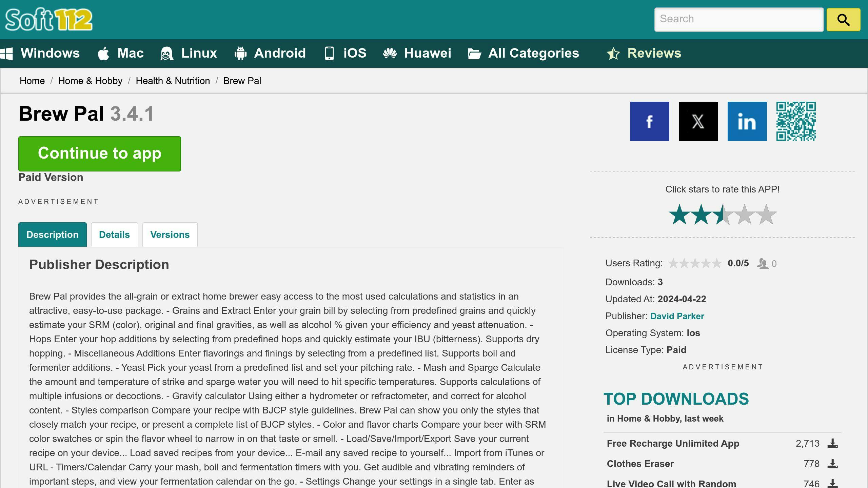Share on LinkedIn icon
The height and width of the screenshot is (488, 868).
(747, 121)
